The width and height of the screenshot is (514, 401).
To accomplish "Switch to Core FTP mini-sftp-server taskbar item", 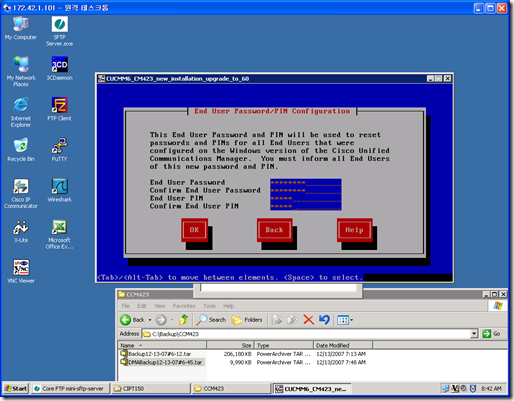I will tap(70, 388).
